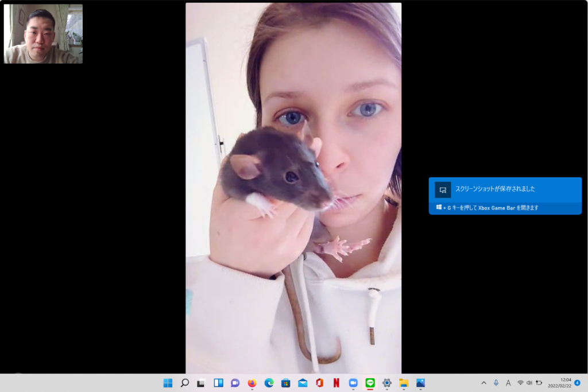588x392 pixels.
Task: Open the Windows Start menu
Action: coord(168,383)
